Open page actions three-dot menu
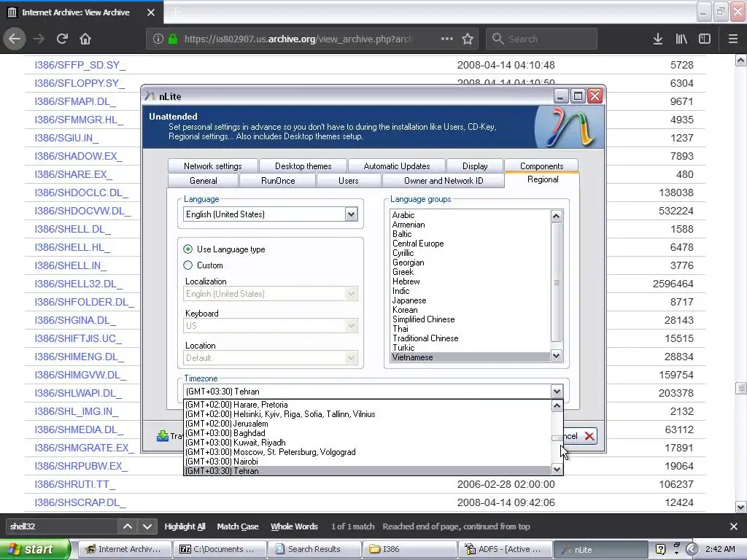747x560 pixels. 447,39
